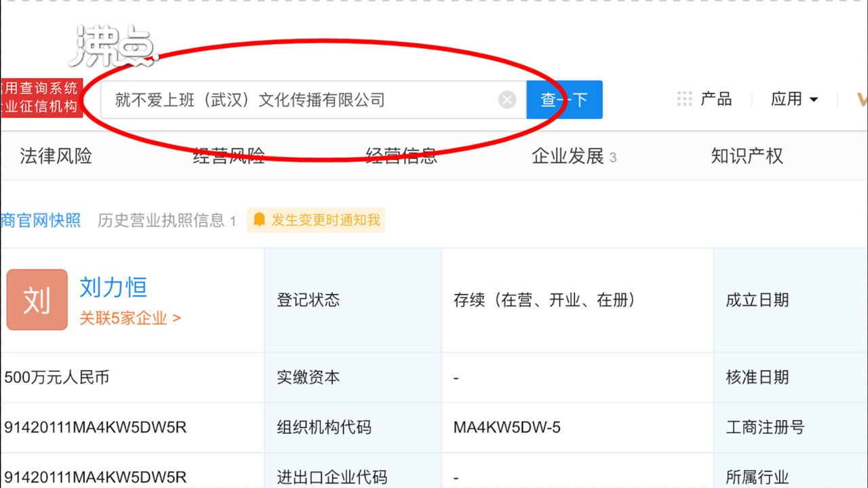Expand the 应用 dropdown
Screen dimensions: 868x488
pyautogui.click(x=794, y=100)
